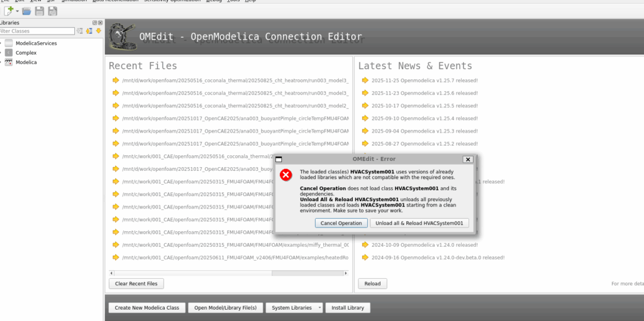Expand the Complex library tree node
This screenshot has height=321, width=644.
tap(1, 53)
